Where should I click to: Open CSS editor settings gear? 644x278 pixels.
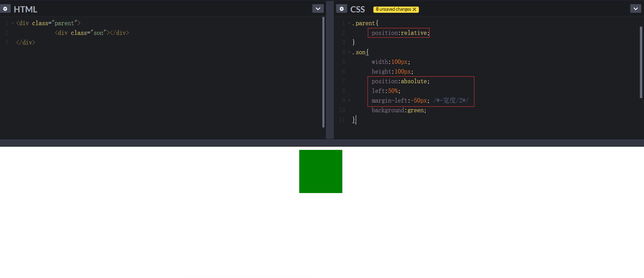coord(341,9)
